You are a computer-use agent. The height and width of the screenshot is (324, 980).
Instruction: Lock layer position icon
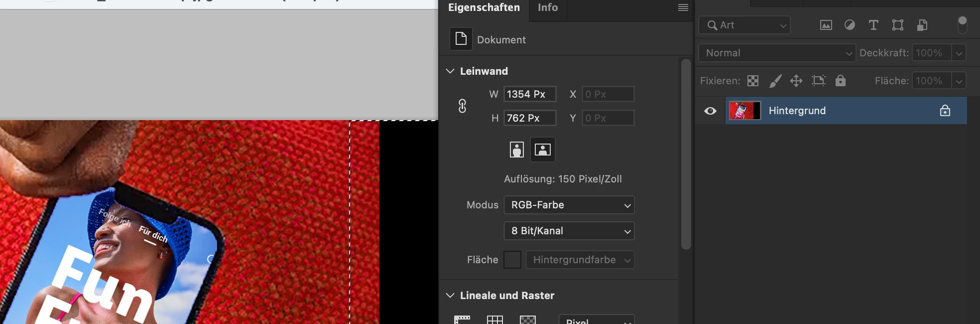[796, 81]
